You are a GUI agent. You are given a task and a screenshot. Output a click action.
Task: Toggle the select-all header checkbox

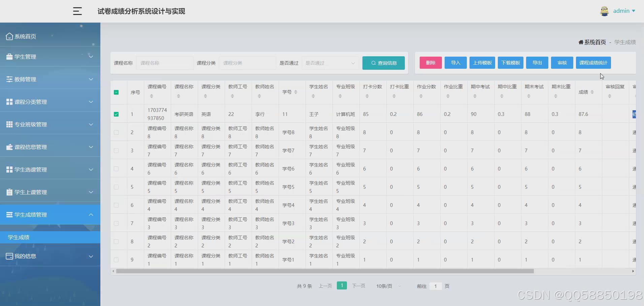tap(116, 92)
